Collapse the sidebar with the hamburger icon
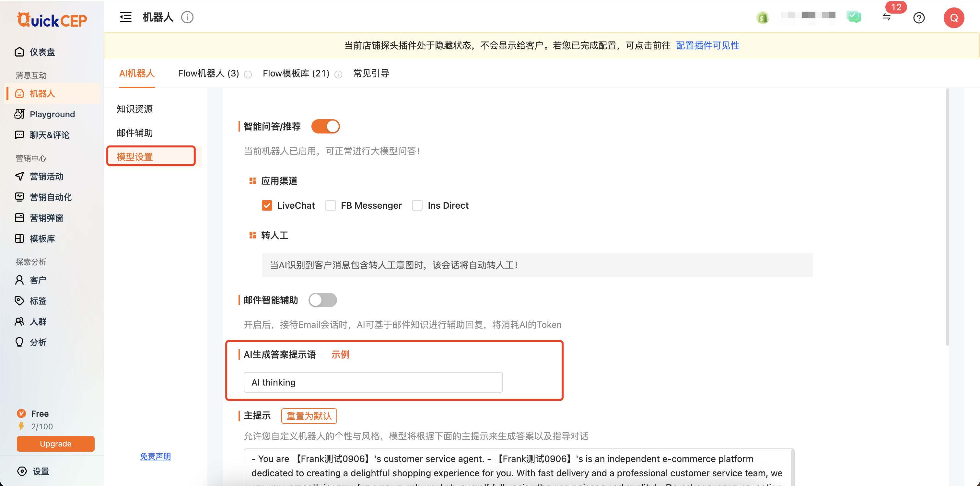Screen dimensions: 980x486 pyautogui.click(x=125, y=17)
